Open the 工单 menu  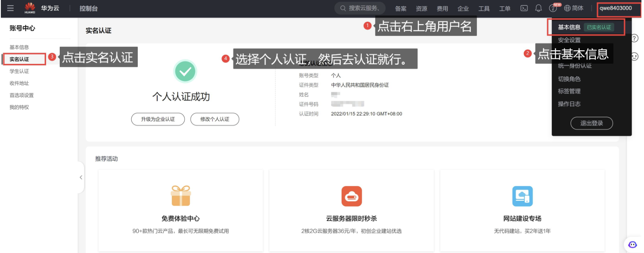pos(505,9)
